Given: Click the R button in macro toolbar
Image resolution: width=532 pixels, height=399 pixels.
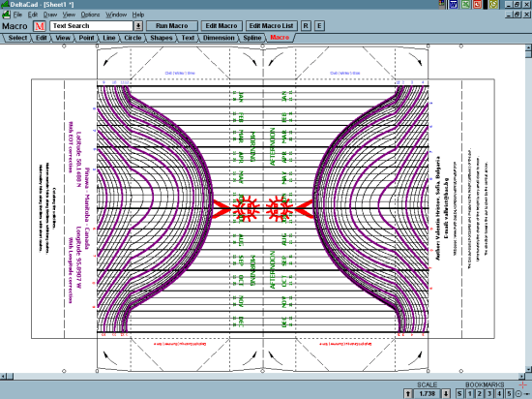Looking at the screenshot, I should (306, 26).
